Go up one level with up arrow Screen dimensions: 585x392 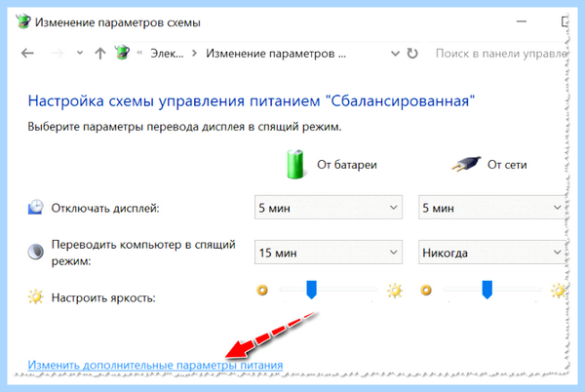click(100, 54)
